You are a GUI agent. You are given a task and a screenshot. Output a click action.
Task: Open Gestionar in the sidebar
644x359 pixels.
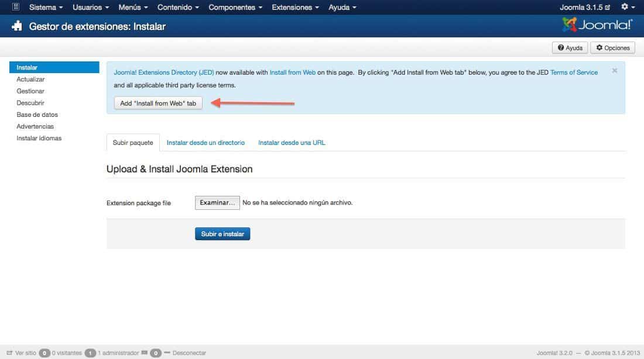coord(30,91)
